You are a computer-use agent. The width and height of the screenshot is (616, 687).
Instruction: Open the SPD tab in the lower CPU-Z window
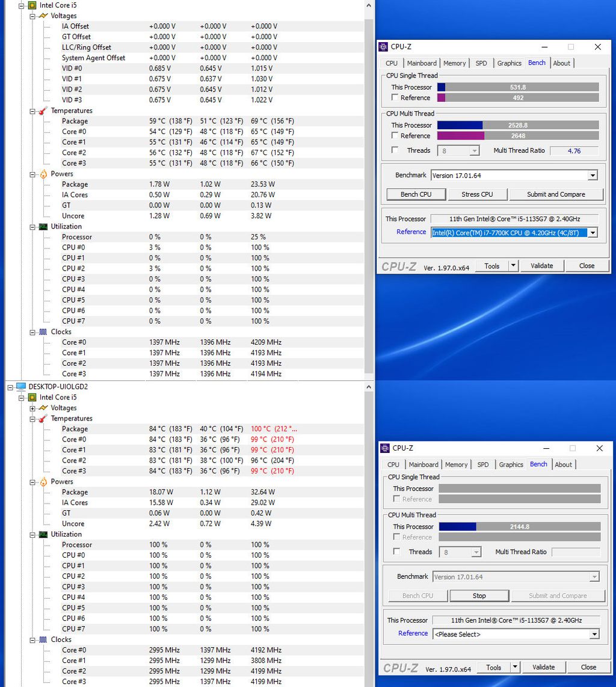coord(483,464)
